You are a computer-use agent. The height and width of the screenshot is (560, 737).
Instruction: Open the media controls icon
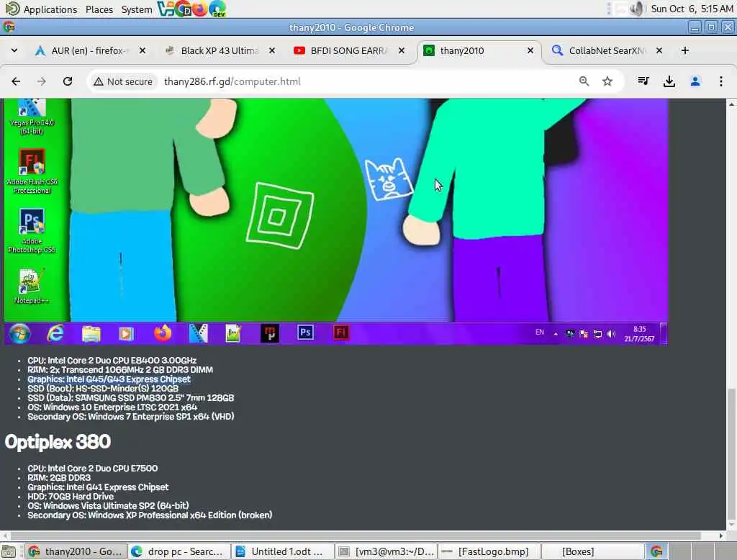click(x=643, y=81)
